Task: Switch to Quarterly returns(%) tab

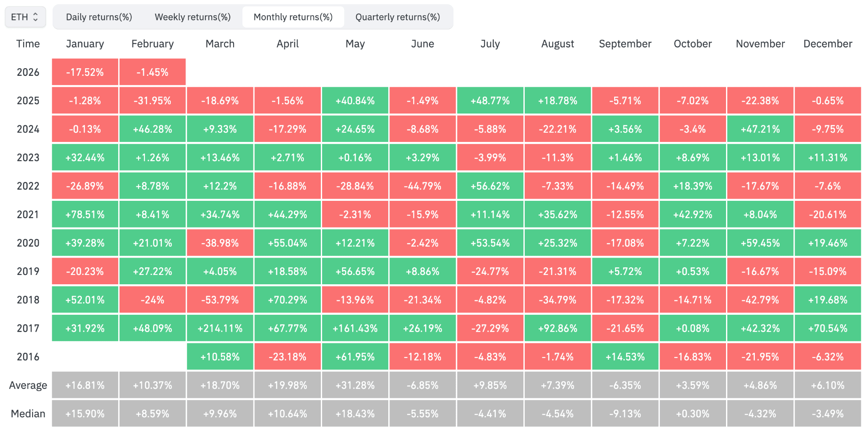Action: (x=398, y=17)
